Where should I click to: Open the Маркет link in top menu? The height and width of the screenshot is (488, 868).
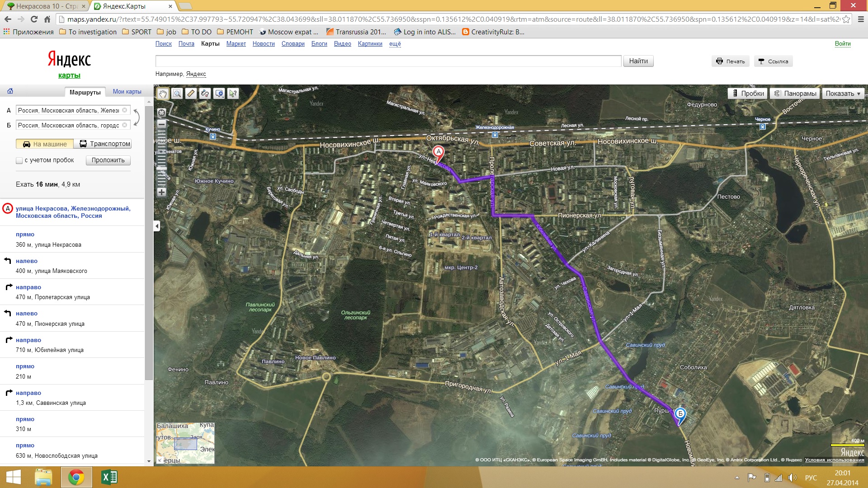coord(236,44)
